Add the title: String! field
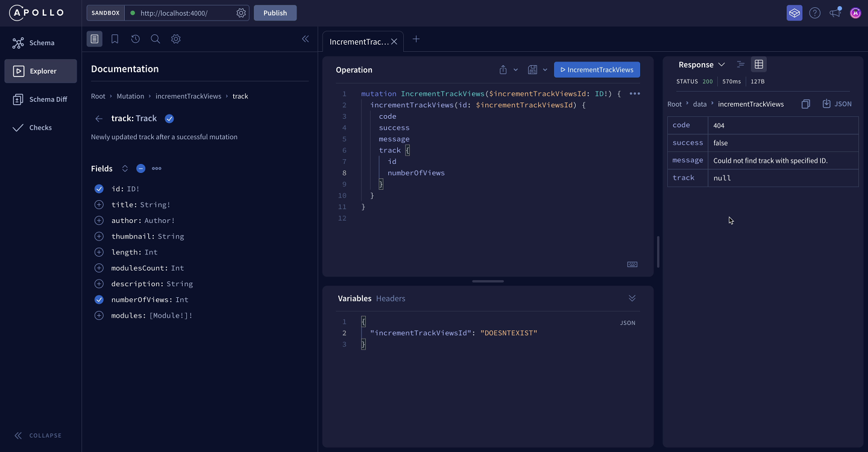 (99, 205)
